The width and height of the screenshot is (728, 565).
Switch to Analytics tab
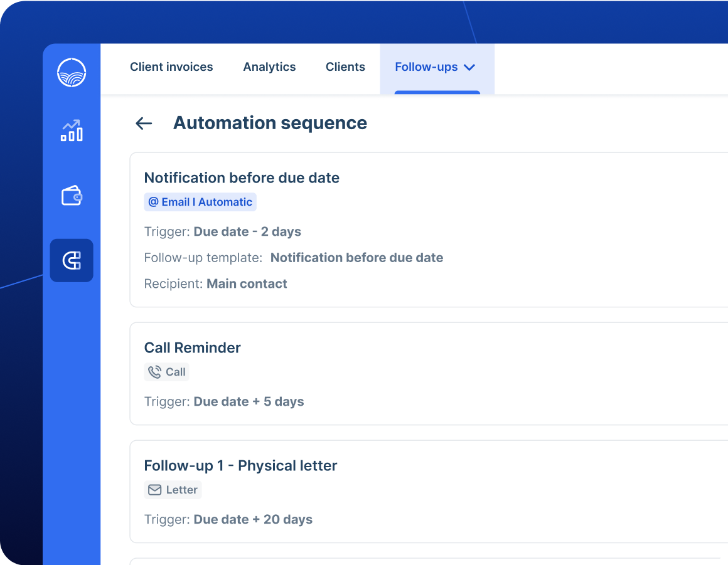pos(269,67)
